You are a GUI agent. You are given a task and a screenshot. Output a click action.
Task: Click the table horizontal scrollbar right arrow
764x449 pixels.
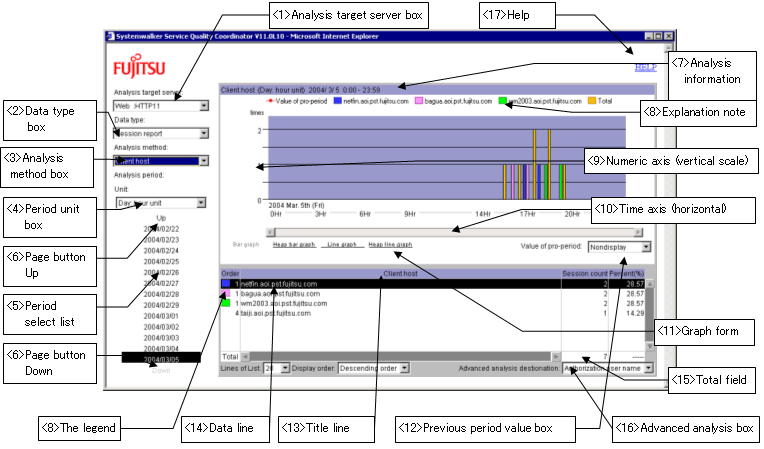pyautogui.click(x=556, y=356)
